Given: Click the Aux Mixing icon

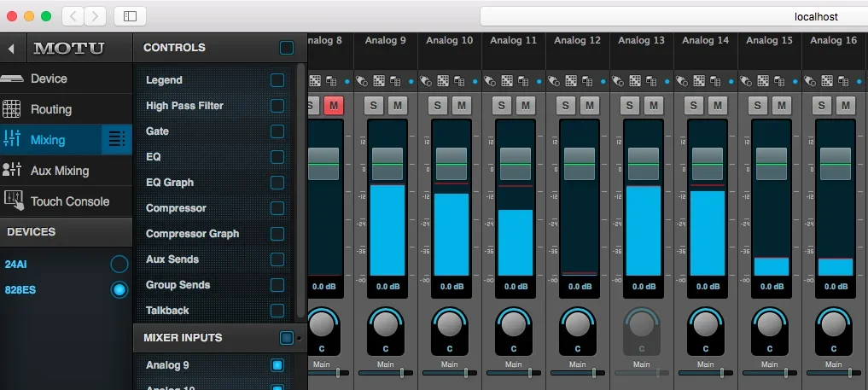Looking at the screenshot, I should 12,171.
